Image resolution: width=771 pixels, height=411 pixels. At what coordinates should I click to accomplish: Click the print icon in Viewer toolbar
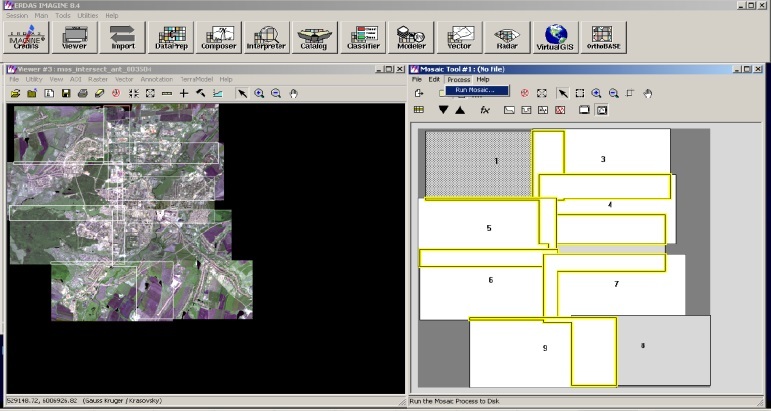click(82, 93)
